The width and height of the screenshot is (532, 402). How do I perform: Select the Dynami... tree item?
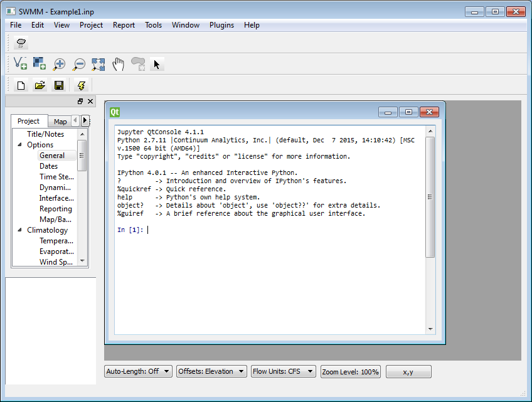click(55, 188)
